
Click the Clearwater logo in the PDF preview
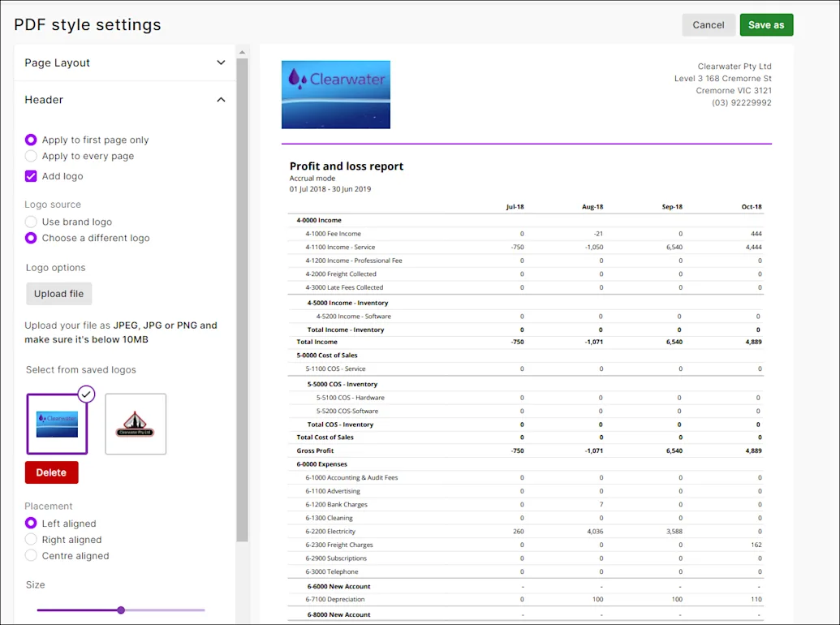[x=335, y=94]
